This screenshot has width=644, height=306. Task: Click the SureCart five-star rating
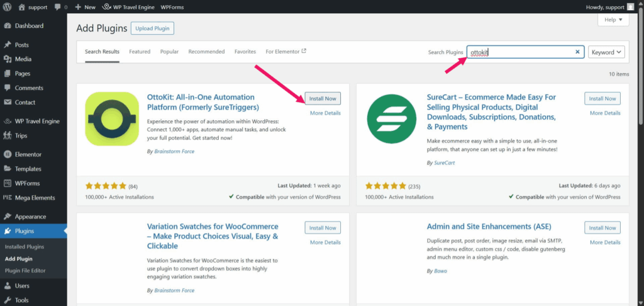pyautogui.click(x=386, y=186)
